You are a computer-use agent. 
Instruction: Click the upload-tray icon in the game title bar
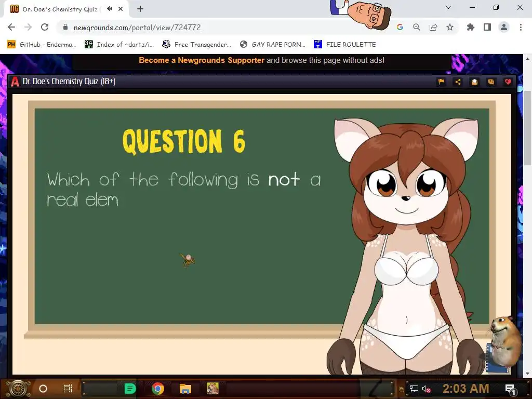pyautogui.click(x=474, y=82)
